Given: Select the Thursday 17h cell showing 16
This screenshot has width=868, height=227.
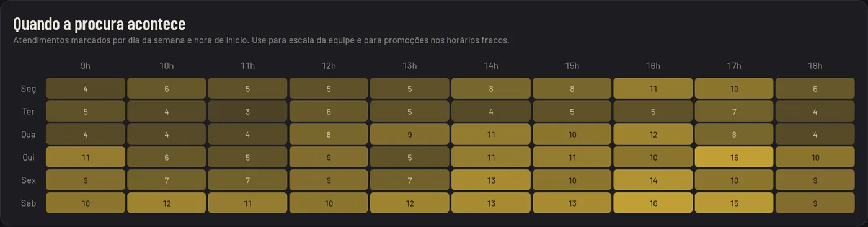Looking at the screenshot, I should coord(734,158).
